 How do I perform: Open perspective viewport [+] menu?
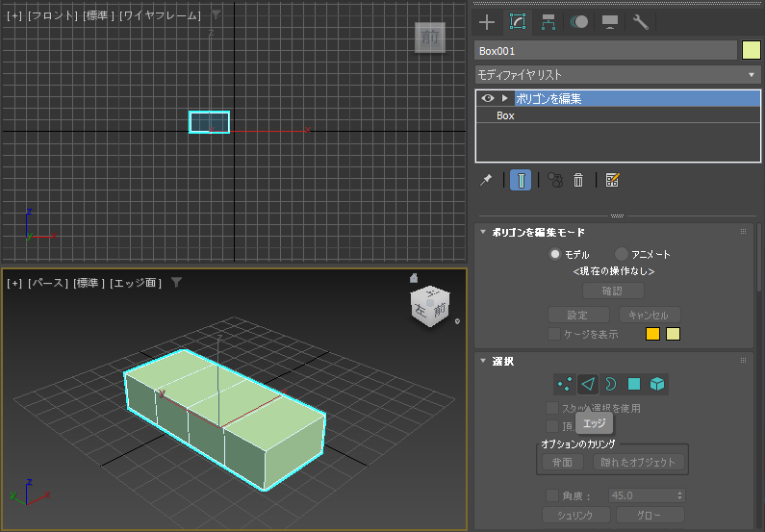[14, 283]
